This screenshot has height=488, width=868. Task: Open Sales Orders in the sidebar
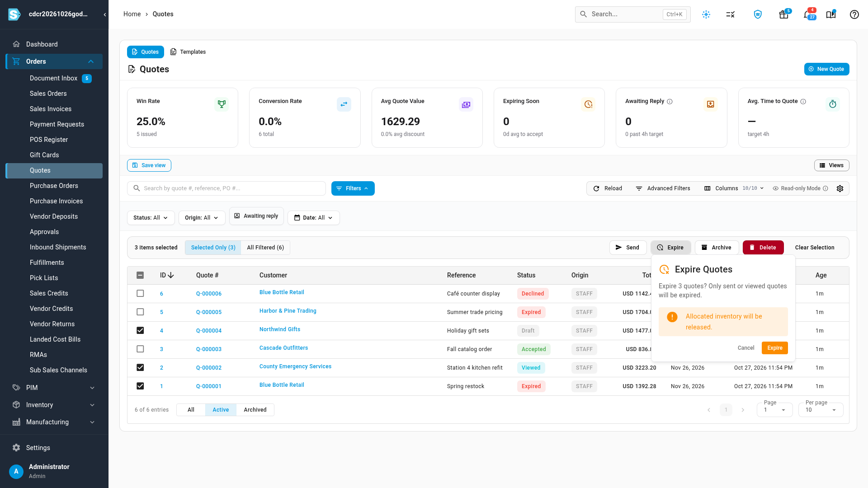pos(48,94)
